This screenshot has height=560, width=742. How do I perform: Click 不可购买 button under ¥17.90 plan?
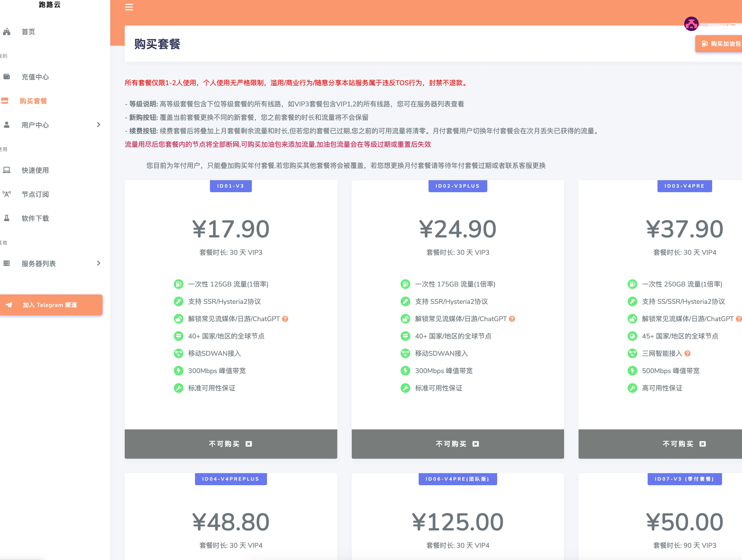(x=231, y=444)
